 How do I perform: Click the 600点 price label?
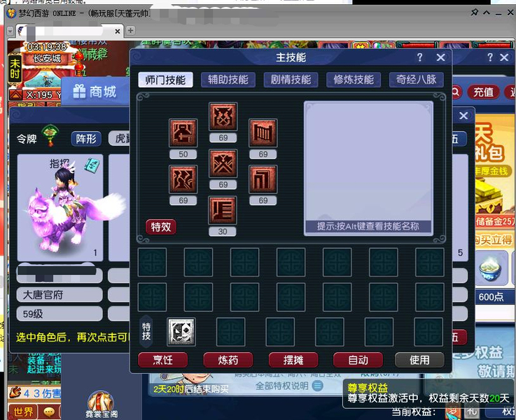click(x=491, y=297)
